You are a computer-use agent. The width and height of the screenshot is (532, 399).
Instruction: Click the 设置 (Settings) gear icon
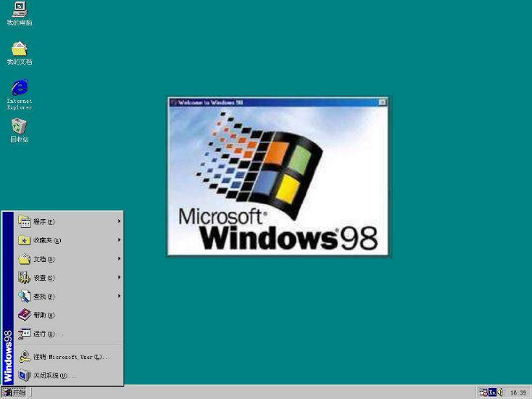pos(24,277)
